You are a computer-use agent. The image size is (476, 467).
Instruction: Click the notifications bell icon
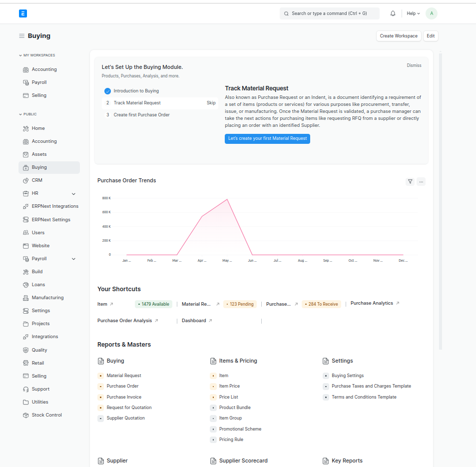tap(393, 13)
